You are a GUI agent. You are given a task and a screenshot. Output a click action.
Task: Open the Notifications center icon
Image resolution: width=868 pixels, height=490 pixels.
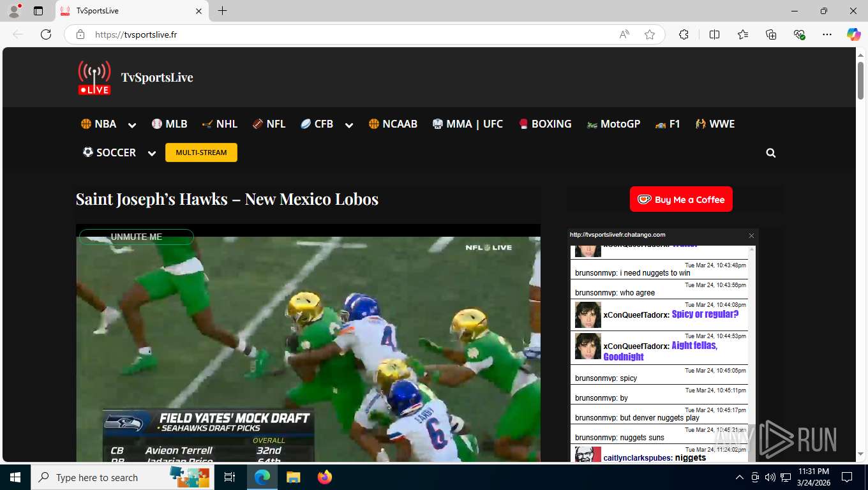point(847,477)
